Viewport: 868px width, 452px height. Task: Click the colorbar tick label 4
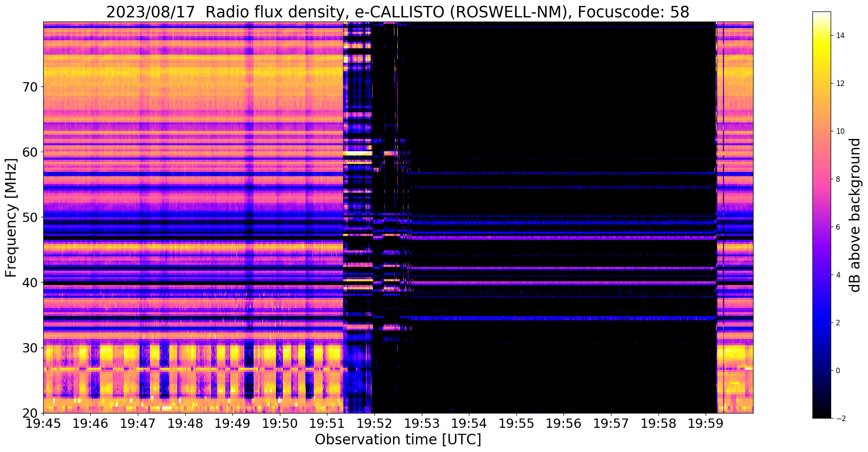tap(837, 275)
